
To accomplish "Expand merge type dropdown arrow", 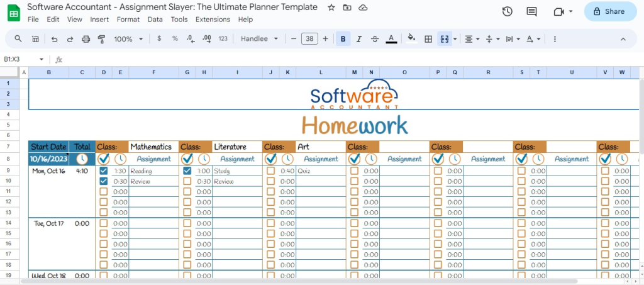I will 455,39.
